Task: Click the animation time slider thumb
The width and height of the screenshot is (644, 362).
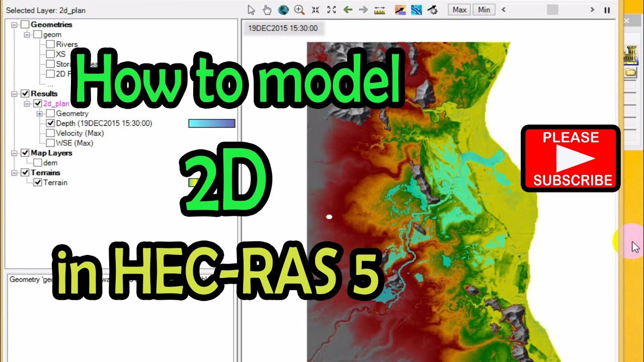Action: point(552,10)
